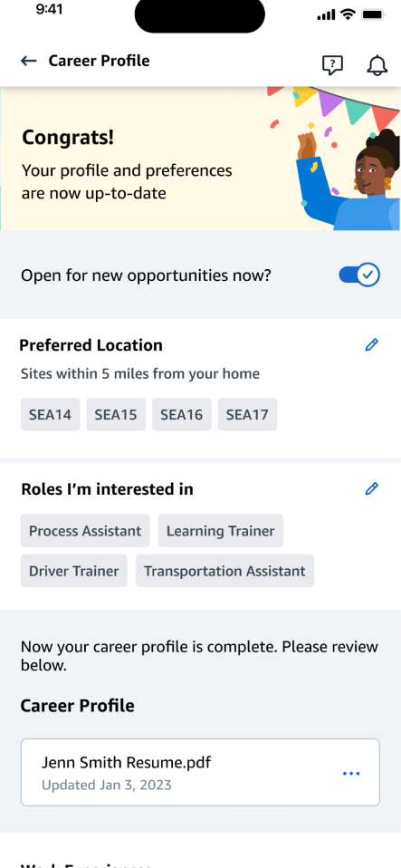Open the help chat question icon

pos(332,65)
